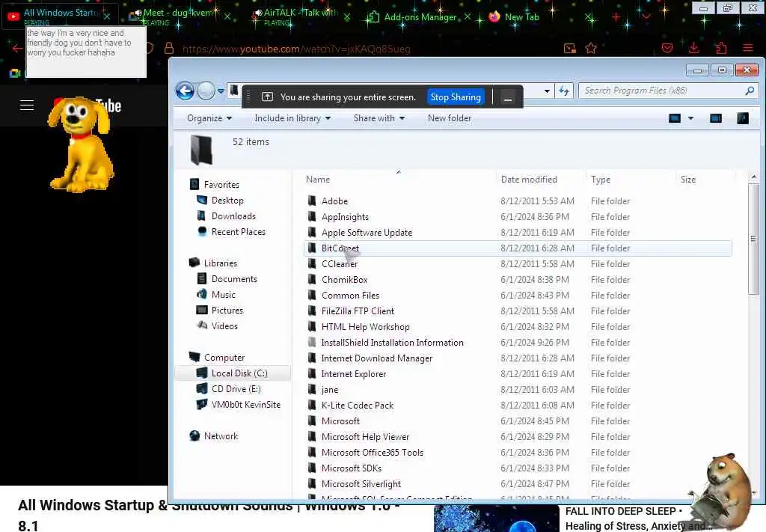766x532 pixels.
Task: Select Libraries in navigation pane
Action: pos(221,263)
